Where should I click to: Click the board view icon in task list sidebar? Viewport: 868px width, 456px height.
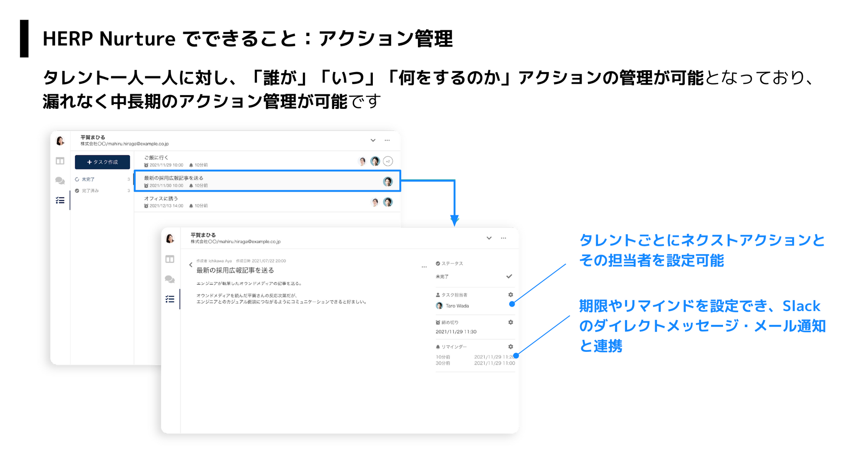point(60,161)
